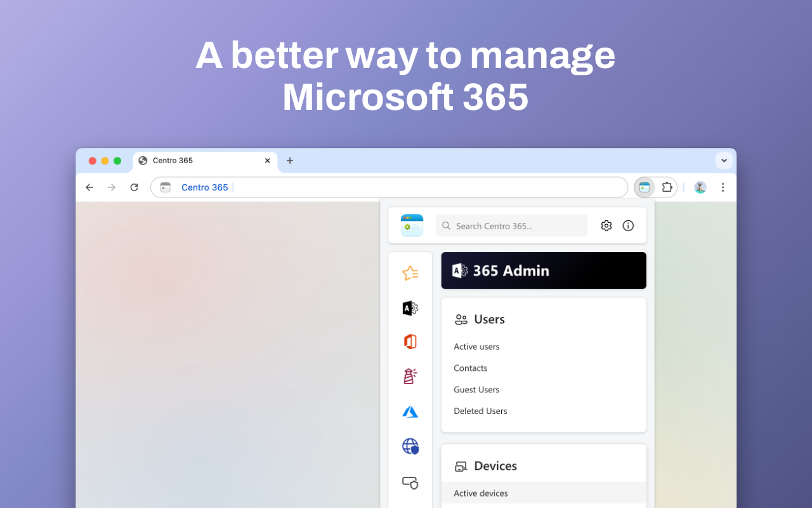Open the Chrome extensions puzzle icon
The height and width of the screenshot is (508, 812).
click(x=667, y=187)
